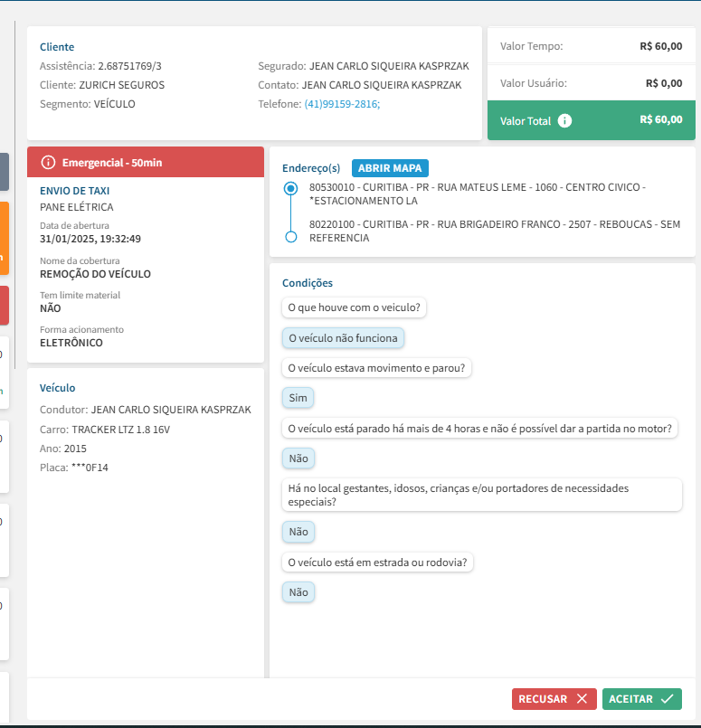Screen dimensions: 701x728
Task: Click 'Não' under the 4 horas question
Action: coord(298,459)
